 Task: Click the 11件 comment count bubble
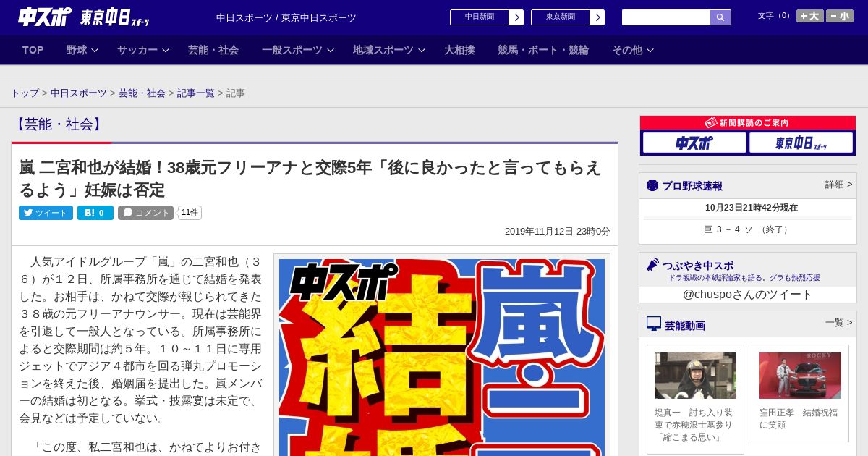190,213
